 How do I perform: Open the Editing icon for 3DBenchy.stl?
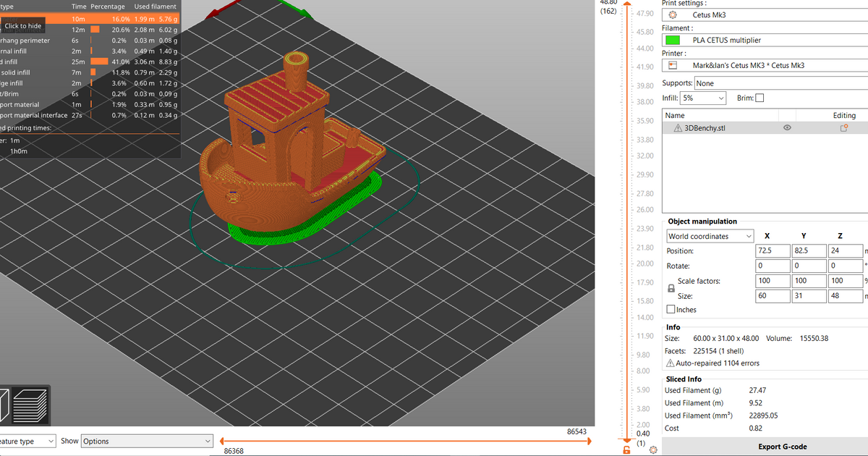pyautogui.click(x=843, y=127)
